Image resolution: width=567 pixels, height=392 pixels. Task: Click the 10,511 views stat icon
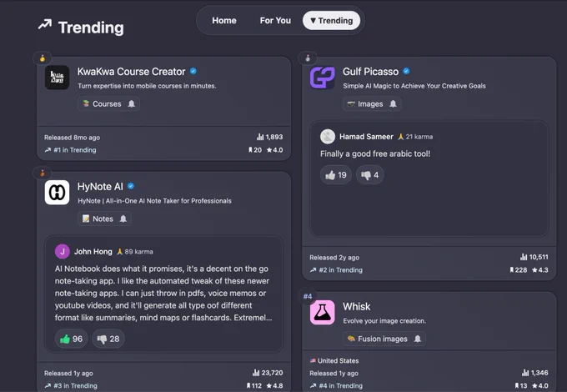pyautogui.click(x=524, y=257)
